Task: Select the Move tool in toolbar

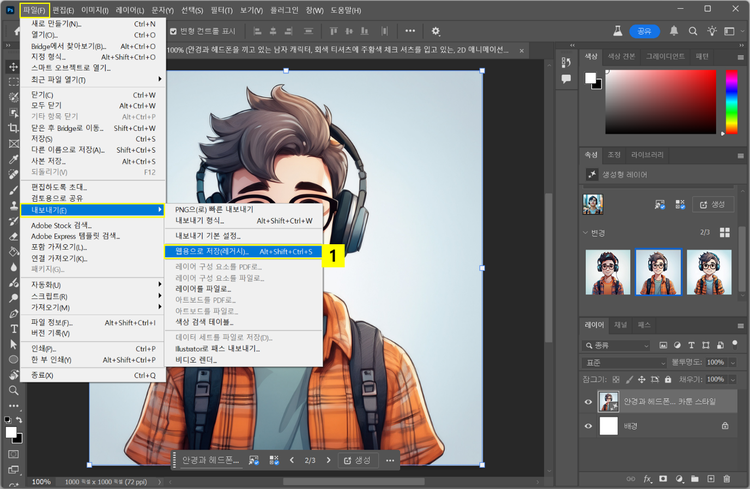Action: point(13,66)
